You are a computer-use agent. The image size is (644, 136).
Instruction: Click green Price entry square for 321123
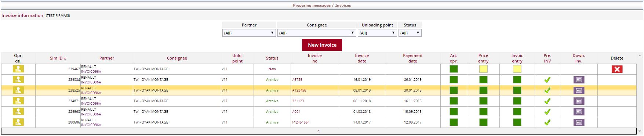coord(483,101)
